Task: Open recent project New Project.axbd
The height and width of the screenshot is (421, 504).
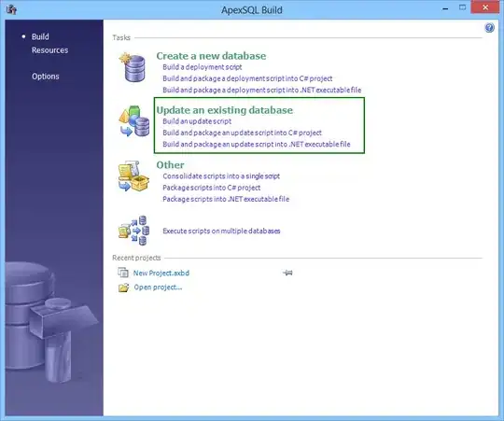Action: click(x=161, y=274)
